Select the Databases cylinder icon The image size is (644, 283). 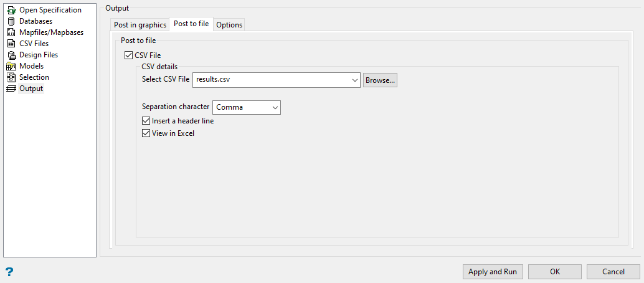click(x=11, y=21)
